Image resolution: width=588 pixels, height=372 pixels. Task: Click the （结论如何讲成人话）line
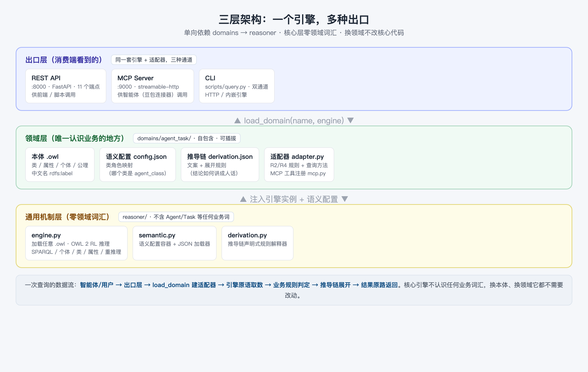pos(213,173)
